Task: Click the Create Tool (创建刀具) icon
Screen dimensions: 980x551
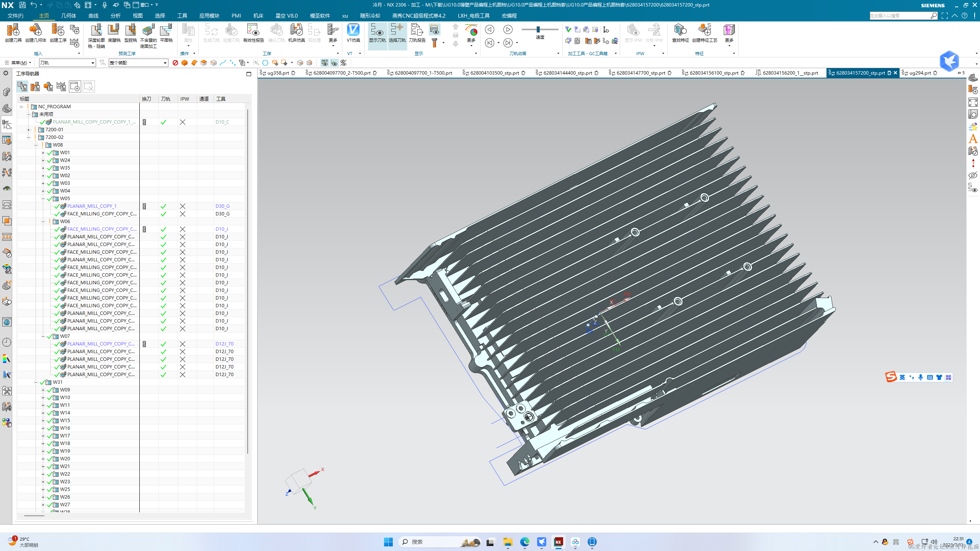Action: click(13, 33)
